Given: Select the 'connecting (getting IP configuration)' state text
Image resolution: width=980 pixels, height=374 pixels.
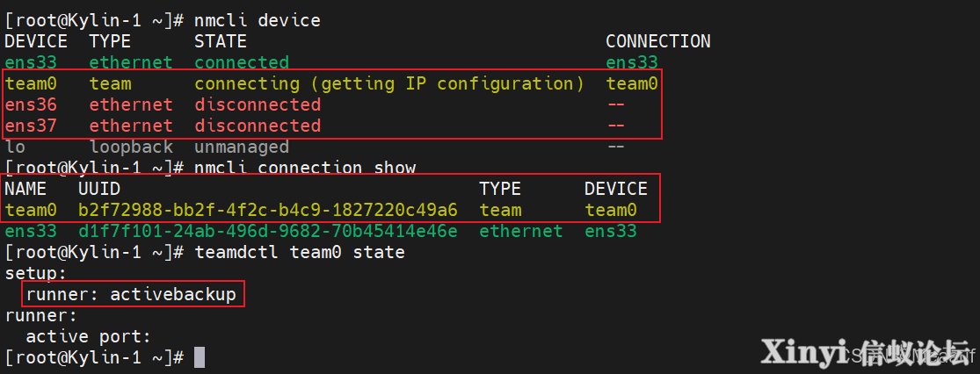Looking at the screenshot, I should click(388, 83).
